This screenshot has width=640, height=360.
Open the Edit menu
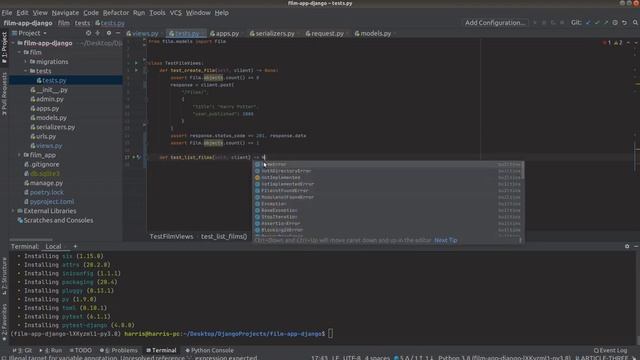[22, 13]
